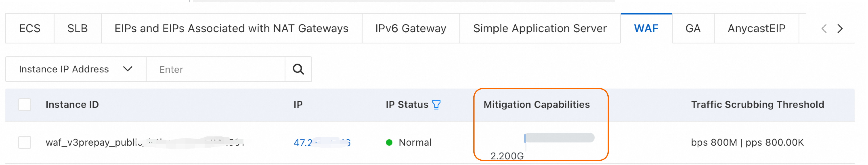The width and height of the screenshot is (868, 165).
Task: Switch to the SLB tab
Action: 78,29
